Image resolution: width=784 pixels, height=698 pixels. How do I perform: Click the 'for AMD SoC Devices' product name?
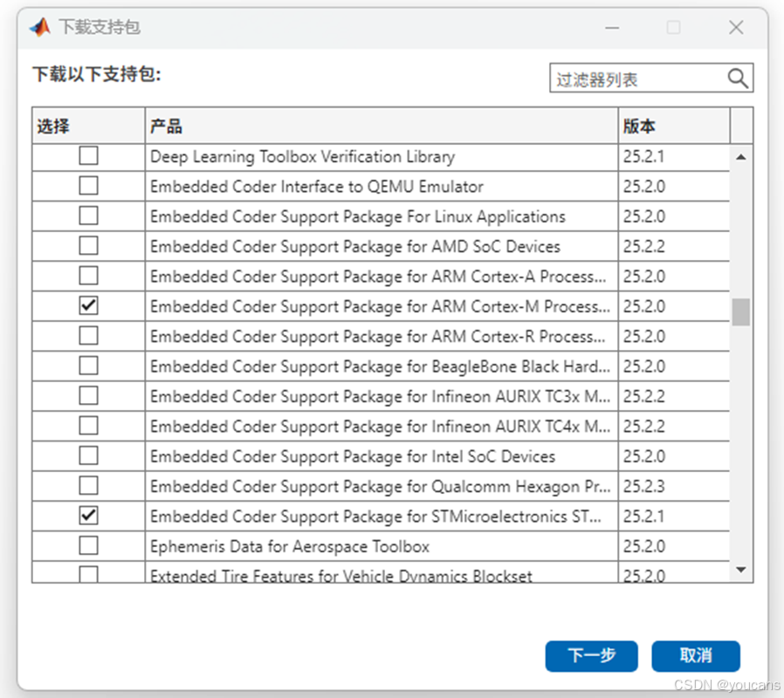[x=355, y=247]
